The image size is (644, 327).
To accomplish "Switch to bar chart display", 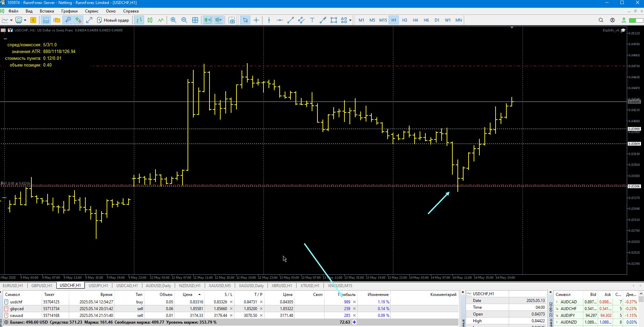I will tap(139, 20).
